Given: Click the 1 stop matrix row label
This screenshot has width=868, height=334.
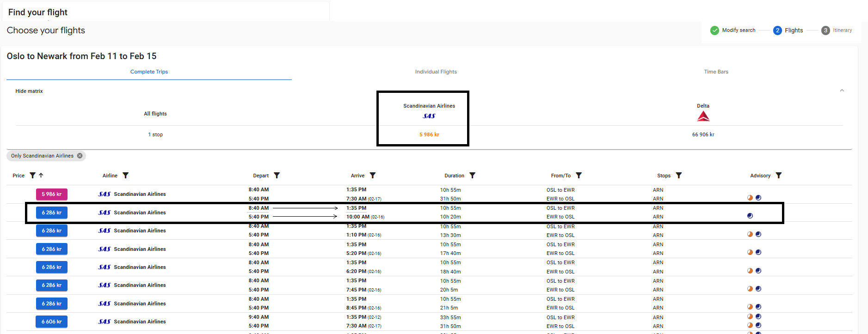Looking at the screenshot, I should click(x=155, y=134).
